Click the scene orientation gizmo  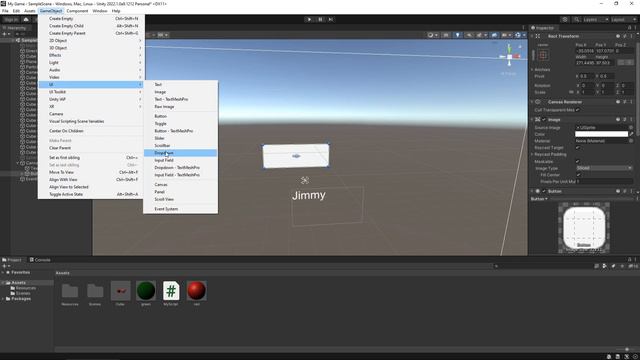point(509,56)
